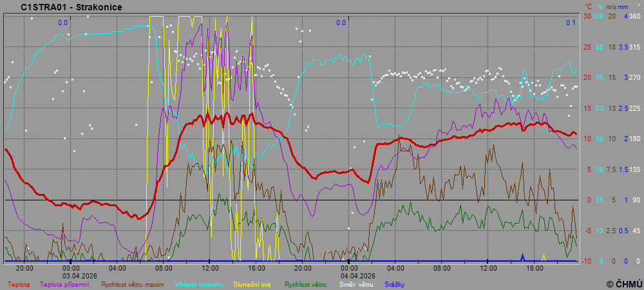Image resolution: width=644 pixels, height=290 pixels.
Task: Click the °C unit header
Action: (x=587, y=6)
